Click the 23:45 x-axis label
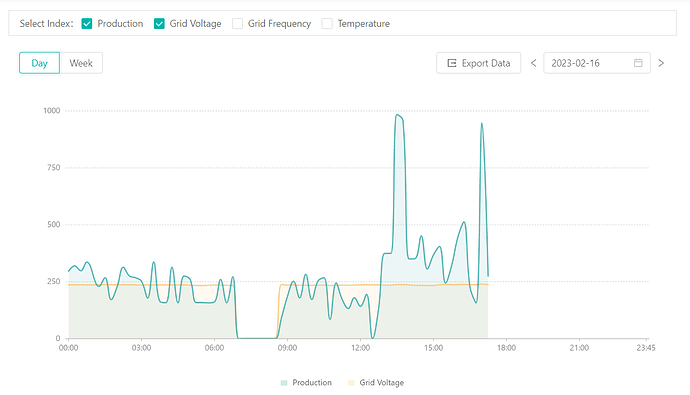This screenshot has height=395, width=690. pos(646,348)
